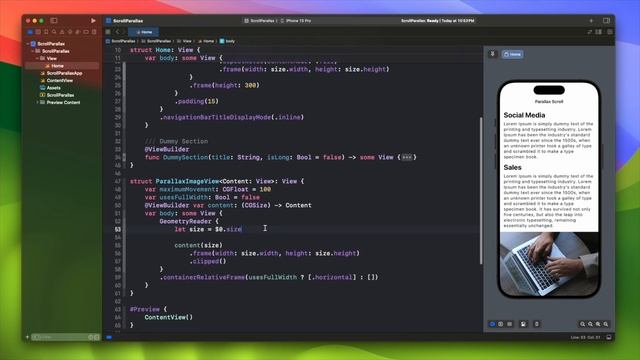Click the ScrollParallax Ready status

pos(438,20)
